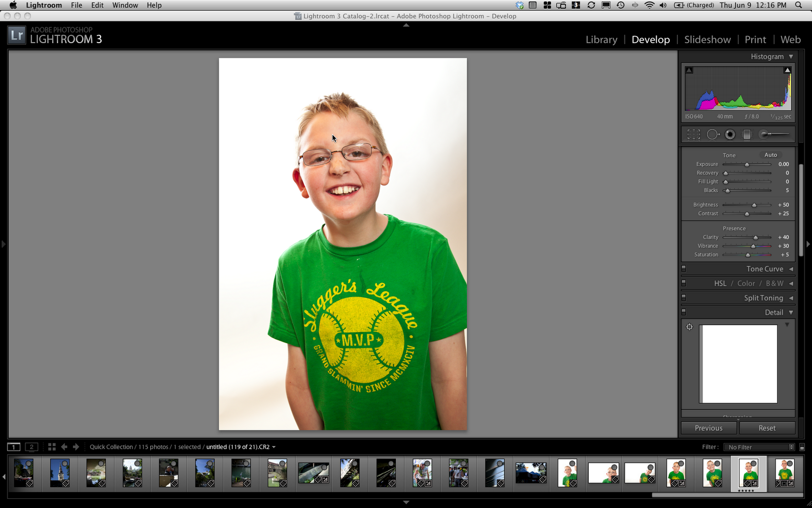Viewport: 812px width, 508px height.
Task: Click the Previous button
Action: [x=709, y=428]
